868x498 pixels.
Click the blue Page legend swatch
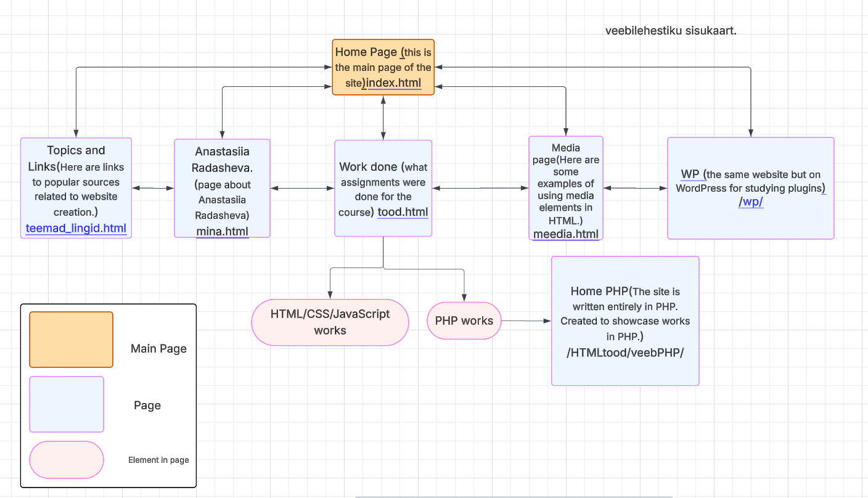(x=67, y=404)
